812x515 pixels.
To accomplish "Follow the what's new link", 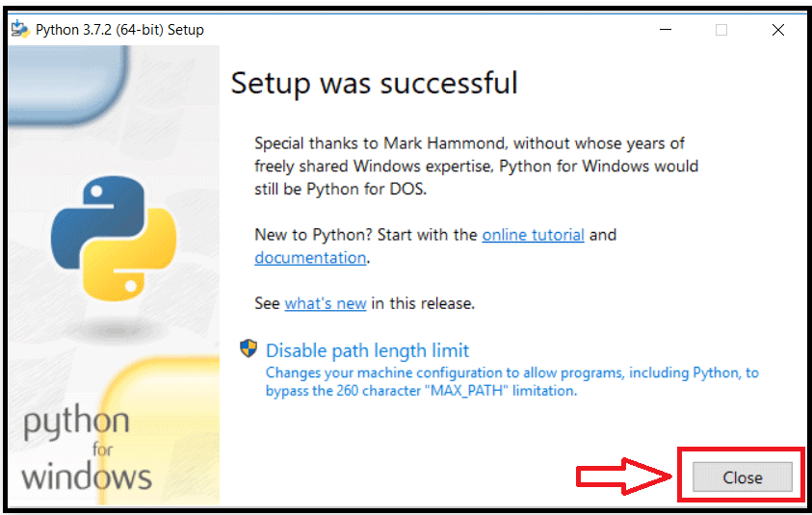I will click(x=325, y=303).
